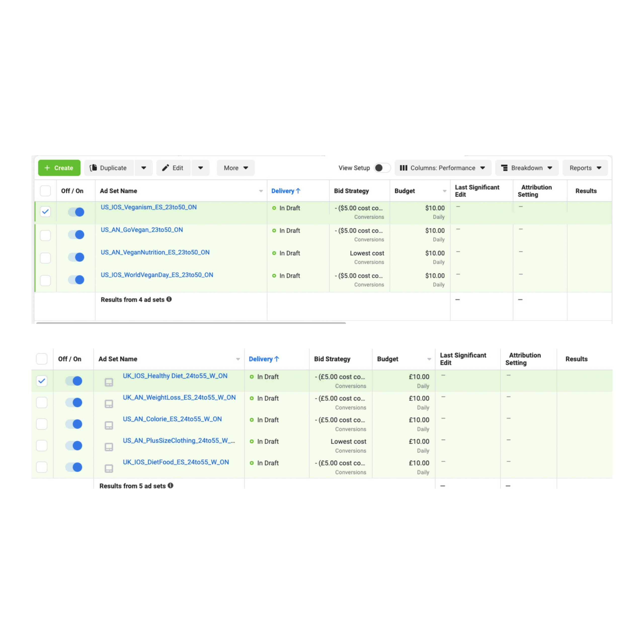Open the More menu

(x=235, y=168)
